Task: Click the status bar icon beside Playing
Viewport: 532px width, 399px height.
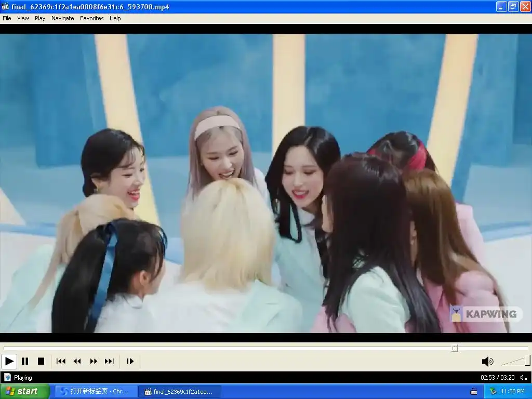Action: [7, 378]
